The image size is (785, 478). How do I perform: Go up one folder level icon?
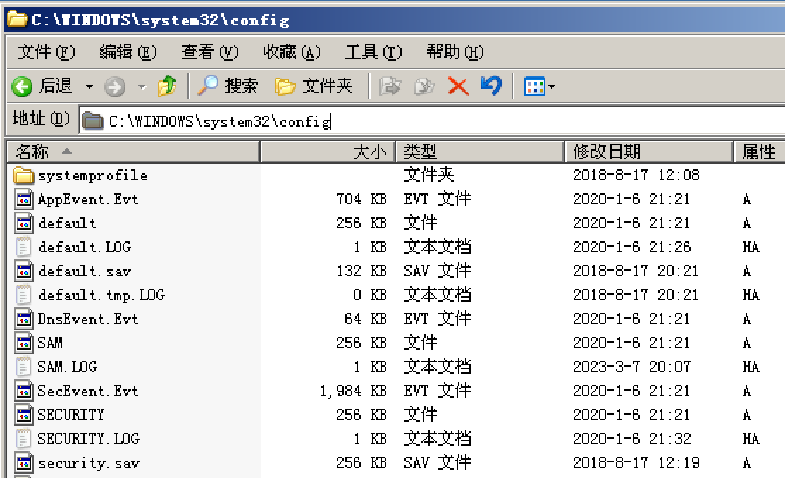[x=167, y=86]
